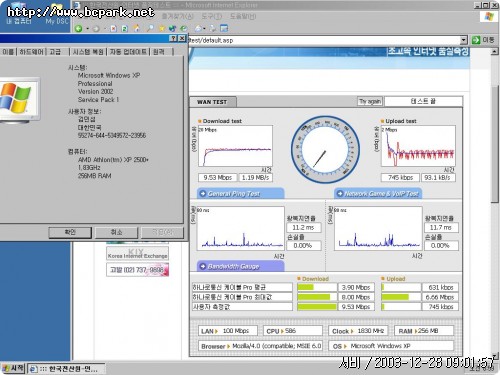Select the WAN TEST tab
500x375 pixels.
212,102
